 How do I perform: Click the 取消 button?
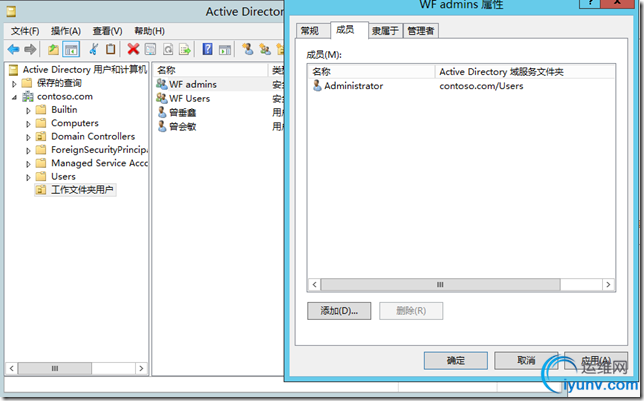pyautogui.click(x=526, y=360)
